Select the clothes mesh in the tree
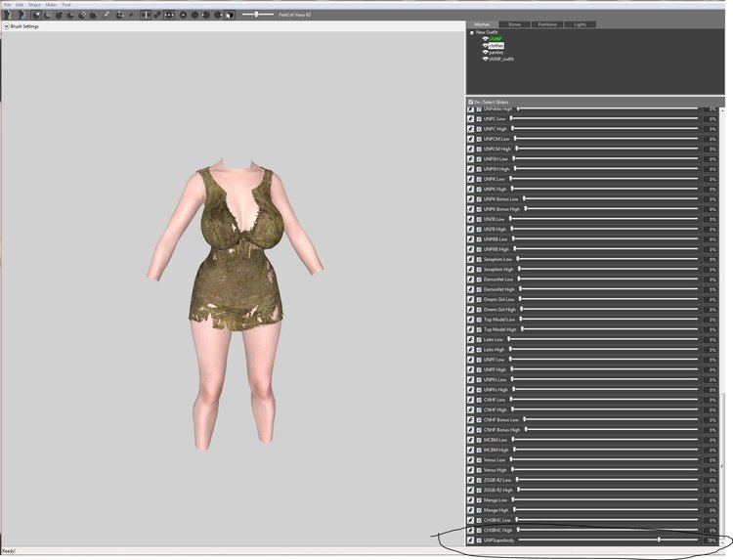Image resolution: width=733 pixels, height=560 pixels. [496, 46]
